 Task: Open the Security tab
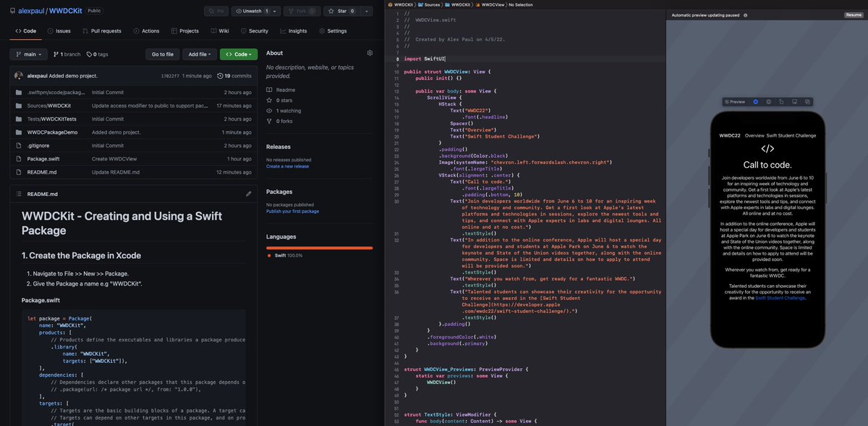(x=254, y=31)
